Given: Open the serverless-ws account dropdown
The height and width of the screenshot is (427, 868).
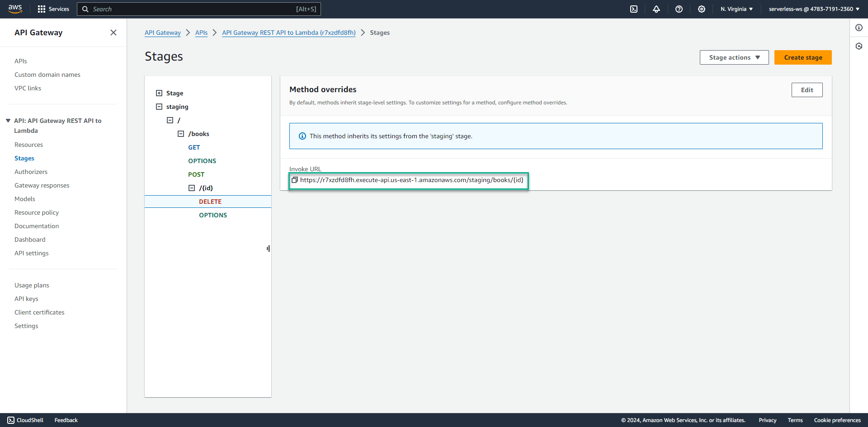Looking at the screenshot, I should (814, 9).
